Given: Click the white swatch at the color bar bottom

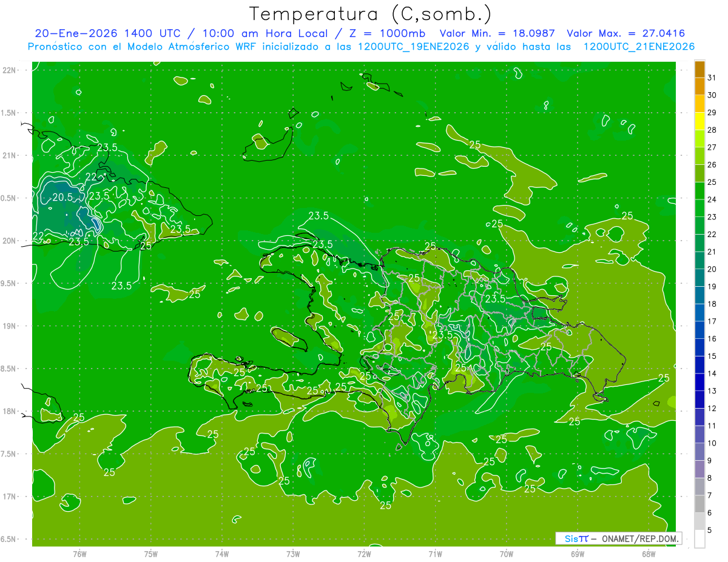Looking at the screenshot, I should pos(699,538).
